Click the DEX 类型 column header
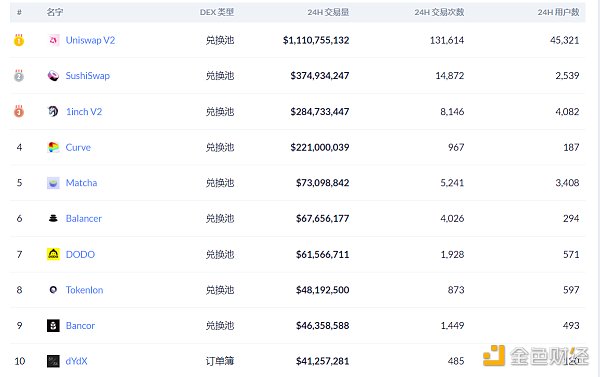The height and width of the screenshot is (377, 600). (x=217, y=12)
